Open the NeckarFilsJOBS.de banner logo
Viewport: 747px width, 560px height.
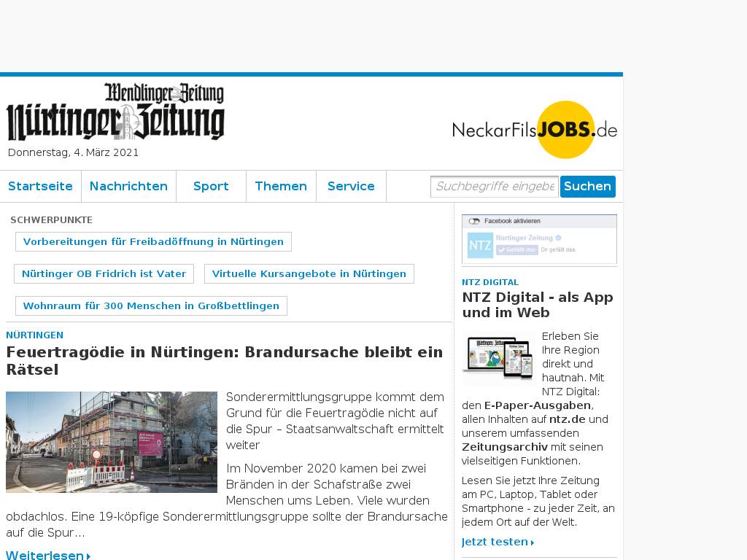(534, 130)
